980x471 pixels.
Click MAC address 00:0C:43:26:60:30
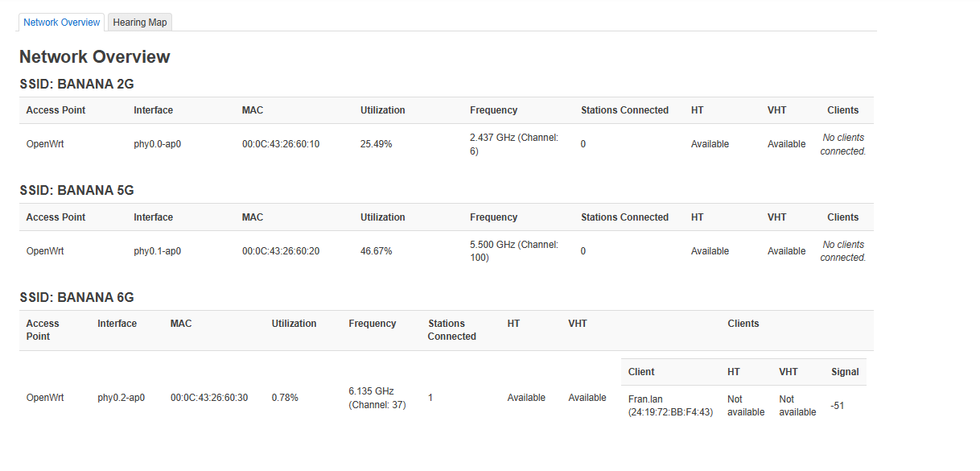point(209,398)
